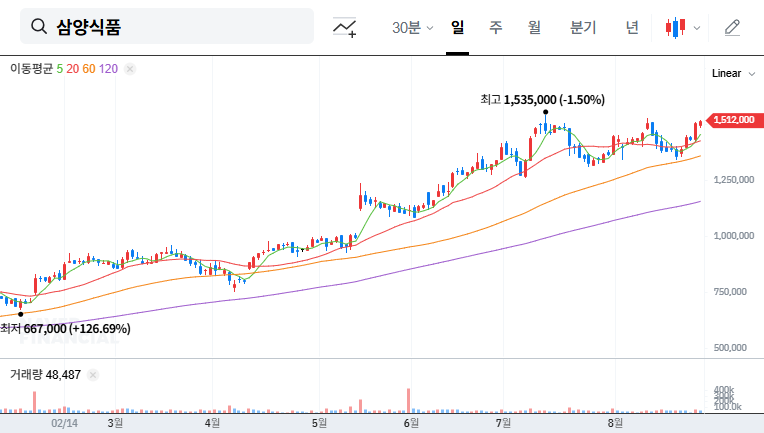Click the 최저 667,000 low label

pyautogui.click(x=65, y=329)
